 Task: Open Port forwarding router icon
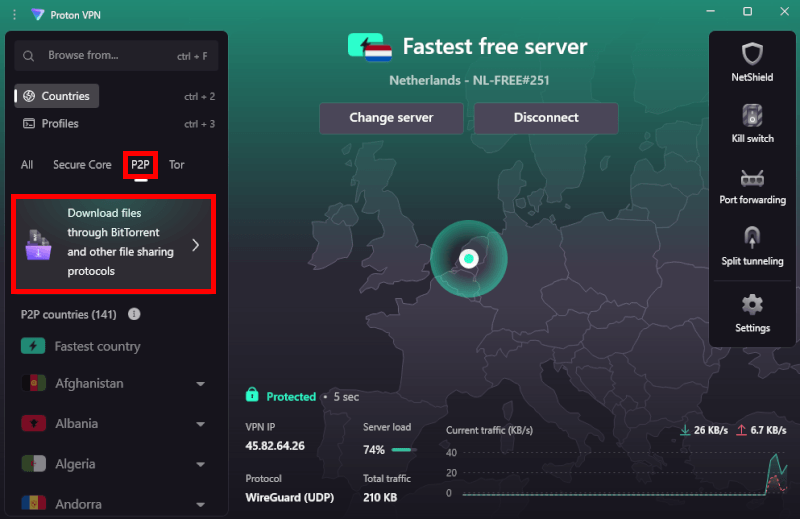[x=752, y=178]
